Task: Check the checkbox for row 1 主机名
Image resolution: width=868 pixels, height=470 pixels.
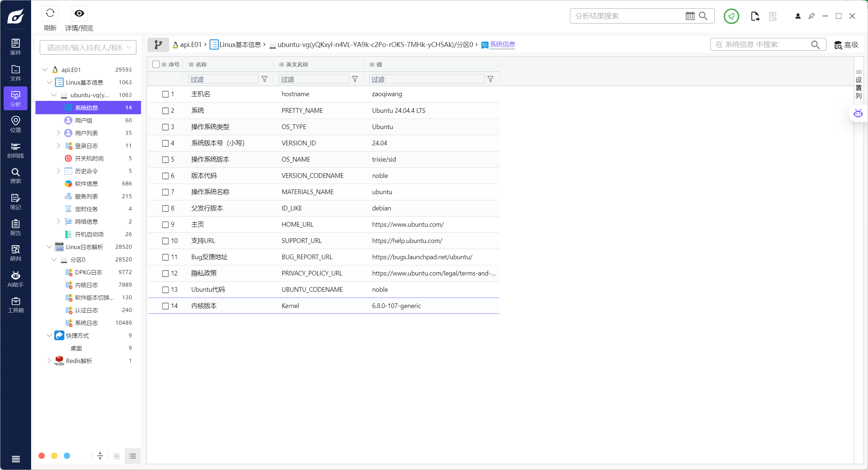Action: point(165,94)
